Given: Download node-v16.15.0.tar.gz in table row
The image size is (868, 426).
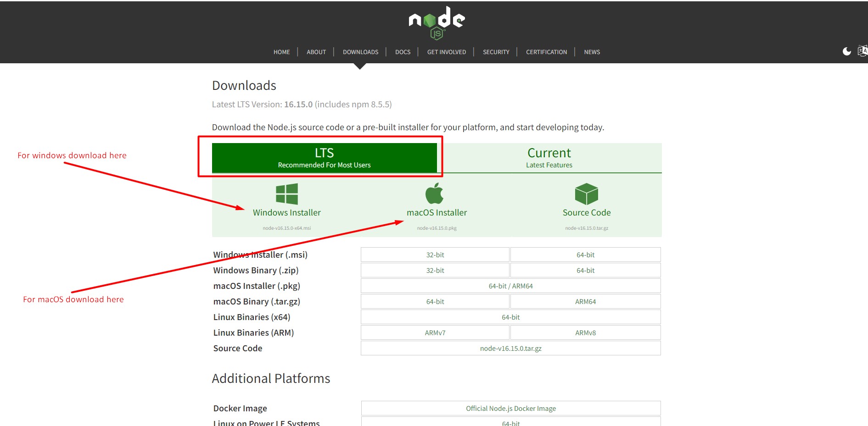Looking at the screenshot, I should click(510, 348).
